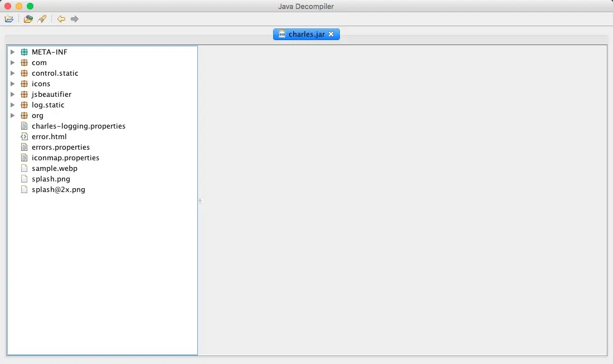The width and height of the screenshot is (613, 364).
Task: Click the META-INF package icon
Action: (x=24, y=52)
